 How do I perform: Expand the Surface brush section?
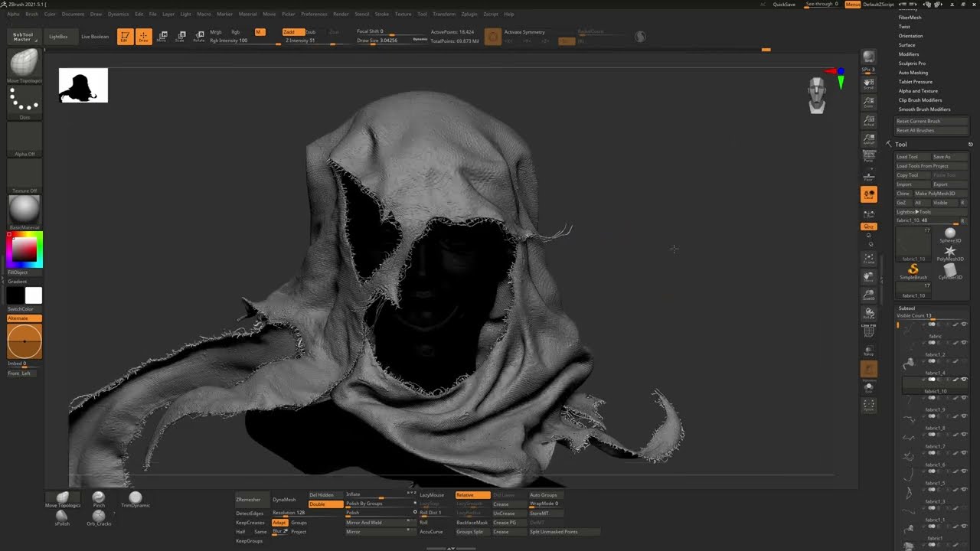coord(906,45)
